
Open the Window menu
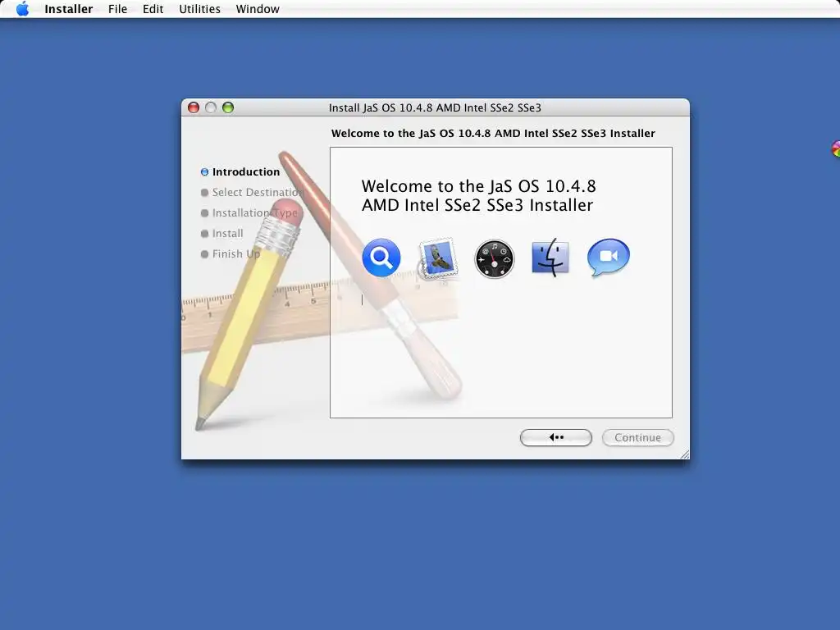click(x=258, y=9)
